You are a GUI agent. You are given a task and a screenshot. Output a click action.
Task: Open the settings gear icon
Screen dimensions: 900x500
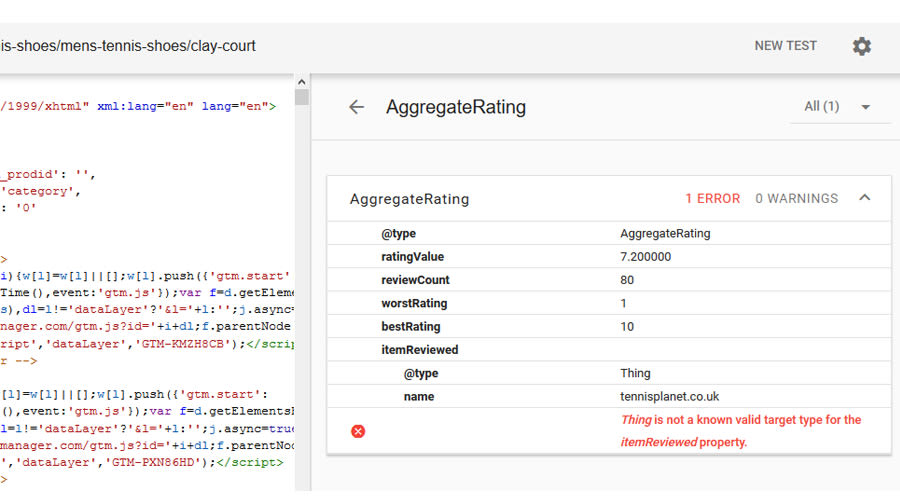tap(862, 46)
